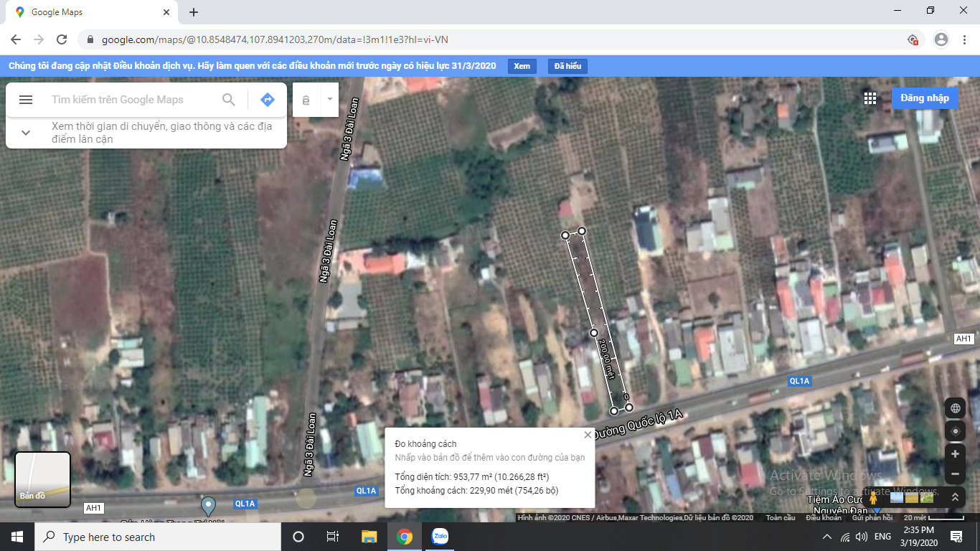Close the Google Maps tab
The width and height of the screenshot is (980, 551).
coord(166,12)
